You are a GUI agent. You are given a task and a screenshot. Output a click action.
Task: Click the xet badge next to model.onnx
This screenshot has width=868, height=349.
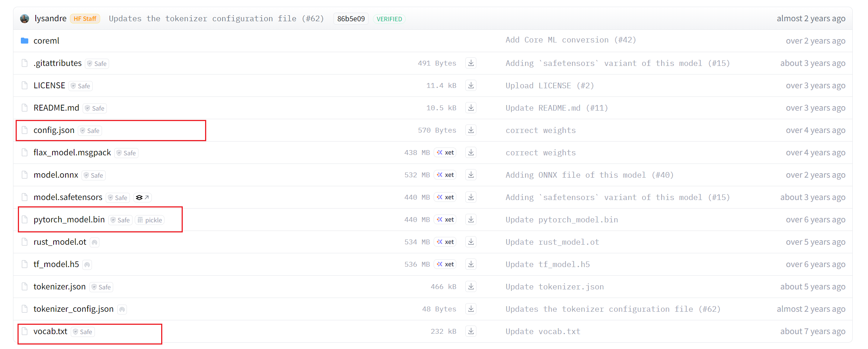pyautogui.click(x=445, y=175)
